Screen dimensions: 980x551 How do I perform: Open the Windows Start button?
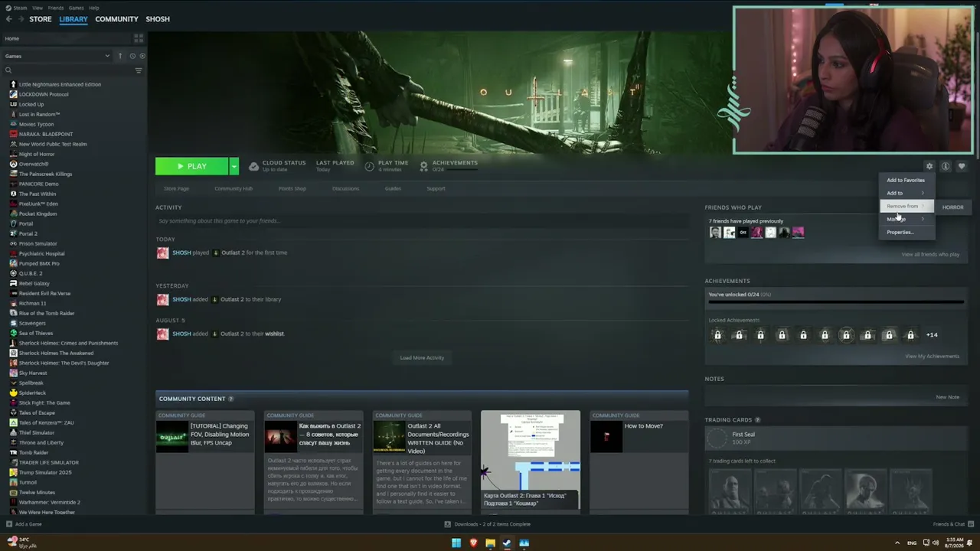pyautogui.click(x=456, y=543)
